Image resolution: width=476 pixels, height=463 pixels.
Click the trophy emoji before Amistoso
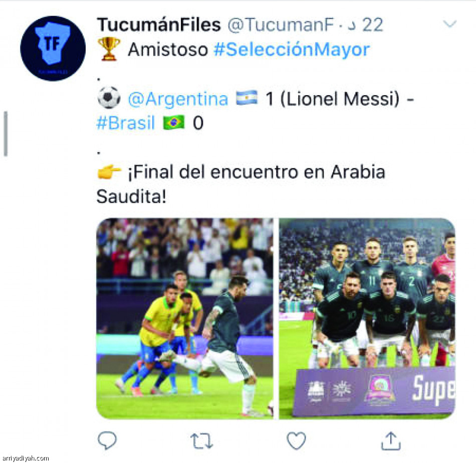(109, 49)
